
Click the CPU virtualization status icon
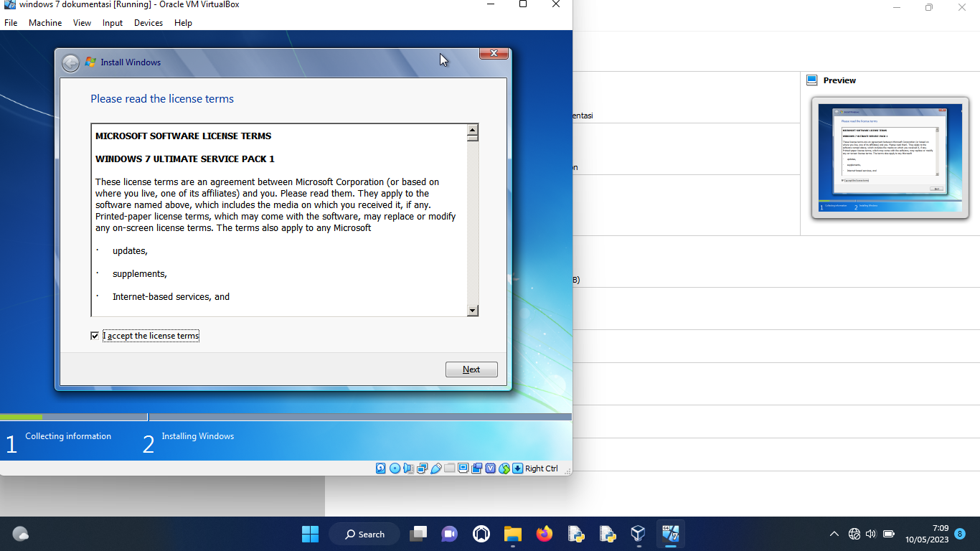[x=491, y=468]
